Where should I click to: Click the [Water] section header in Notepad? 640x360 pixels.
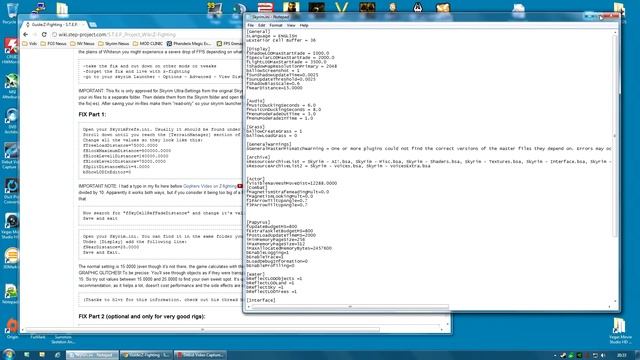pos(255,274)
